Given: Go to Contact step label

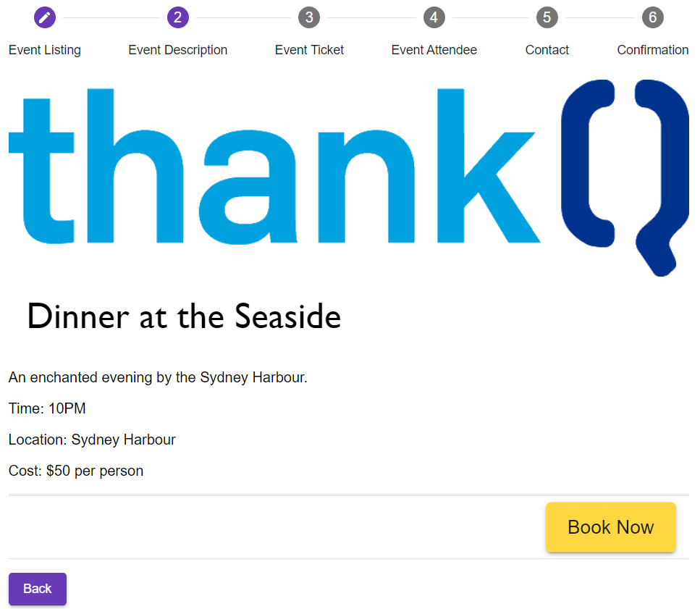Looking at the screenshot, I should [x=547, y=50].
